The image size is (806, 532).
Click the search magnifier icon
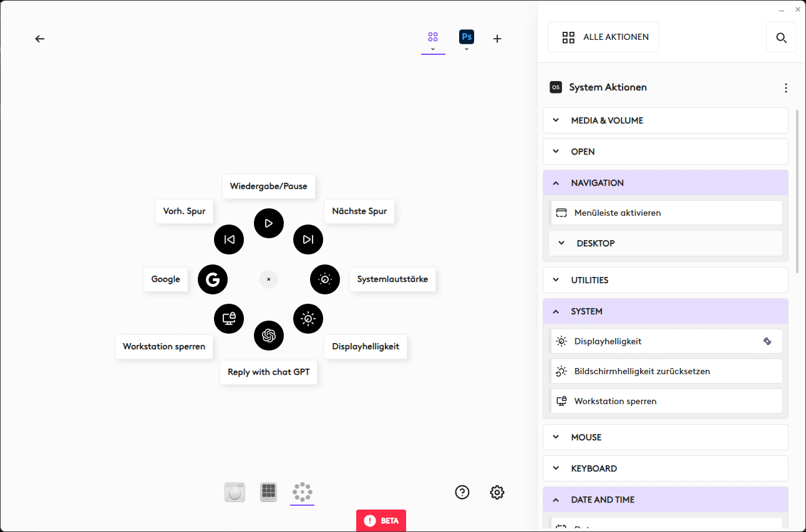click(x=781, y=37)
